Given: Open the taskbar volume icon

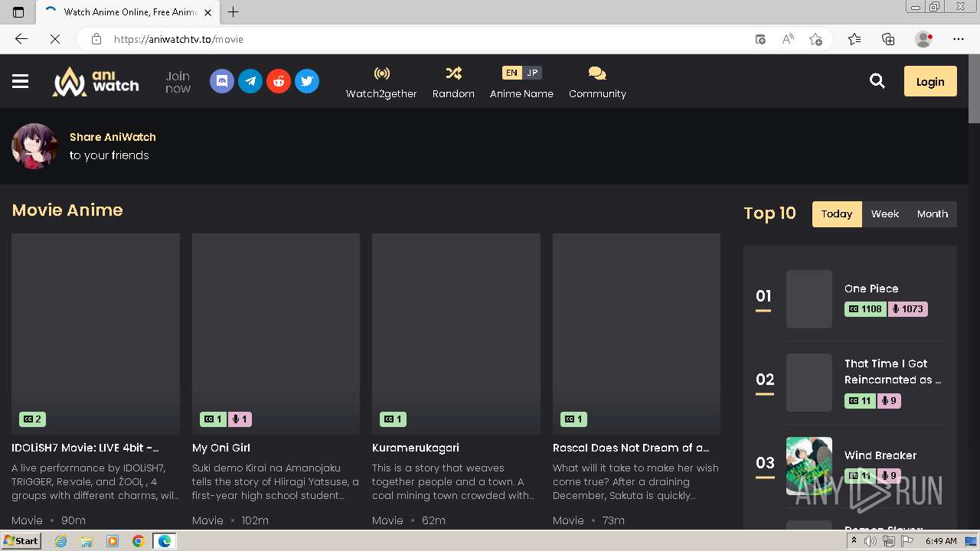Looking at the screenshot, I should 871,541.
